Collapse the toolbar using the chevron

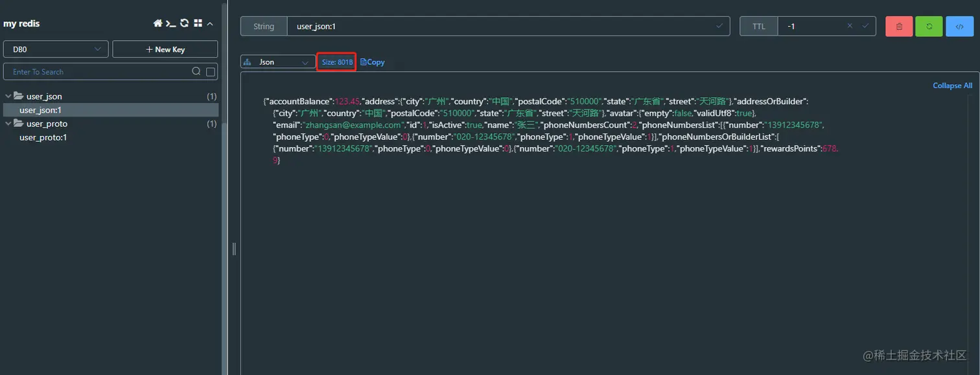click(209, 23)
